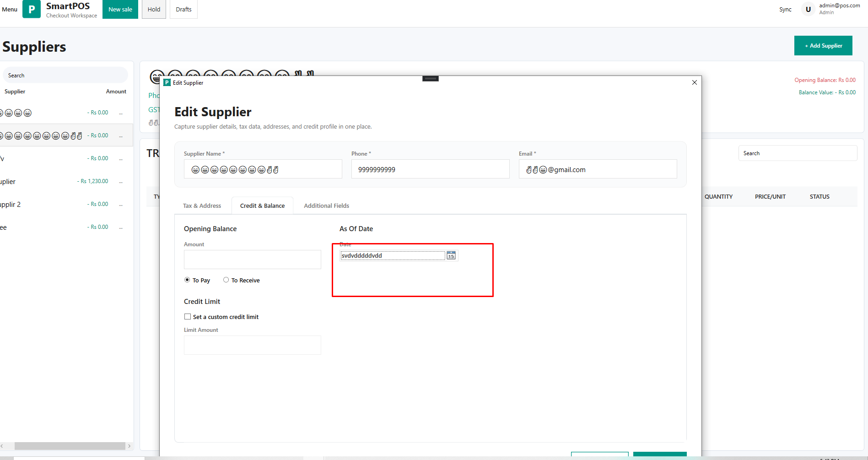This screenshot has width=868, height=460.
Task: Switch to the Tax & Address tab
Action: click(202, 206)
